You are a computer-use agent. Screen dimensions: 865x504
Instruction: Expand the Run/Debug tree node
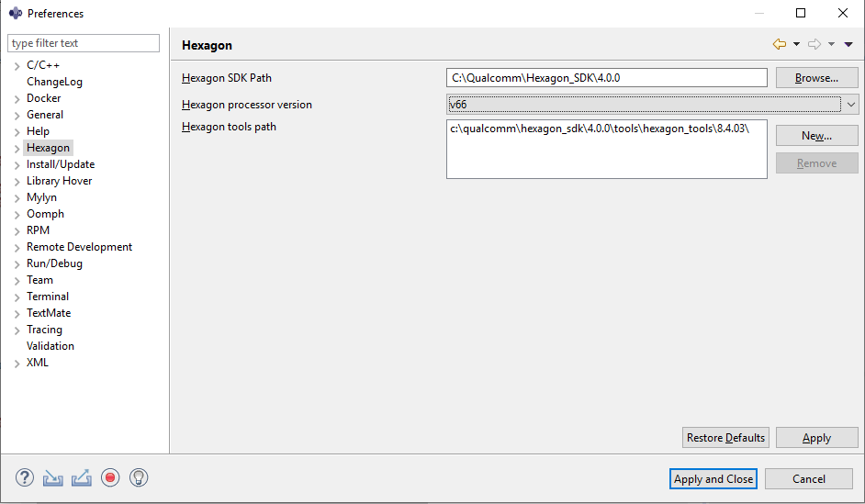pyautogui.click(x=17, y=264)
